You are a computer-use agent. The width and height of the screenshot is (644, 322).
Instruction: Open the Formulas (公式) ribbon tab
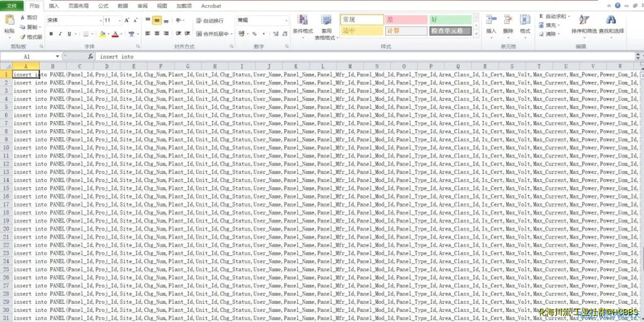click(103, 6)
